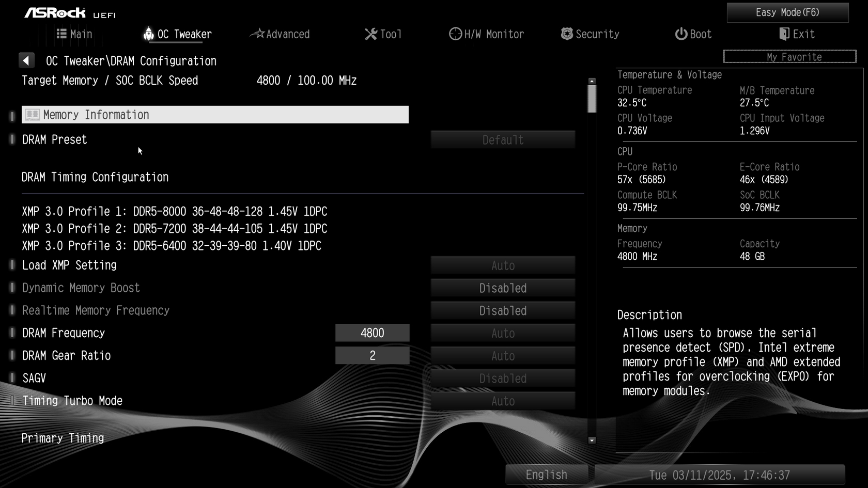Viewport: 868px width, 488px height.
Task: Switch to the Security tab
Action: tap(590, 34)
